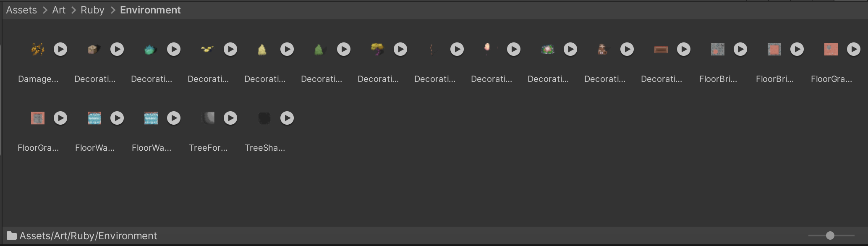The height and width of the screenshot is (246, 868).
Task: Select the orange Damage sprite thumbnail
Action: (38, 50)
